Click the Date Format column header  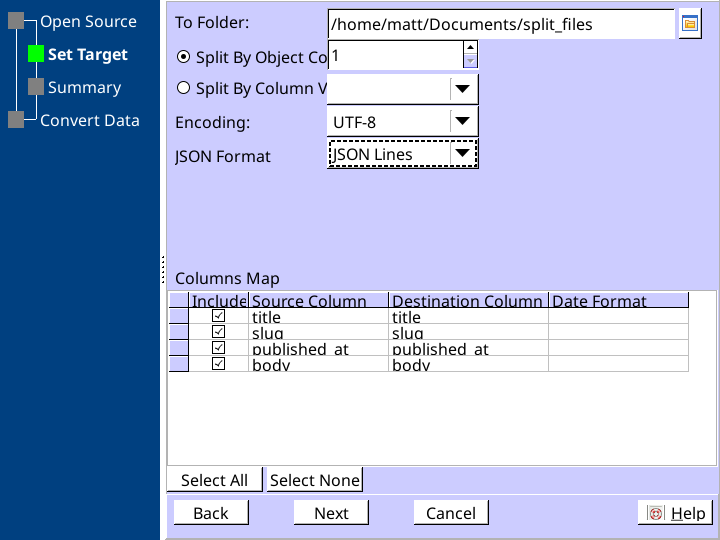point(618,301)
